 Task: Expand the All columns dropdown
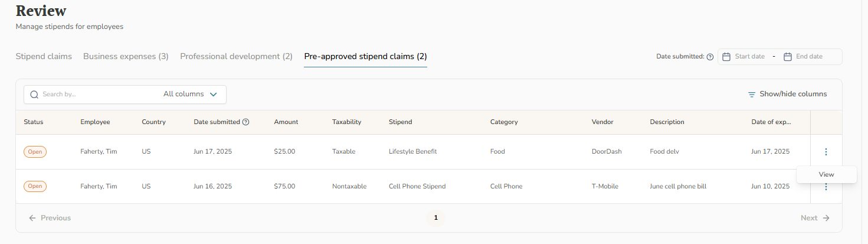pyautogui.click(x=190, y=94)
